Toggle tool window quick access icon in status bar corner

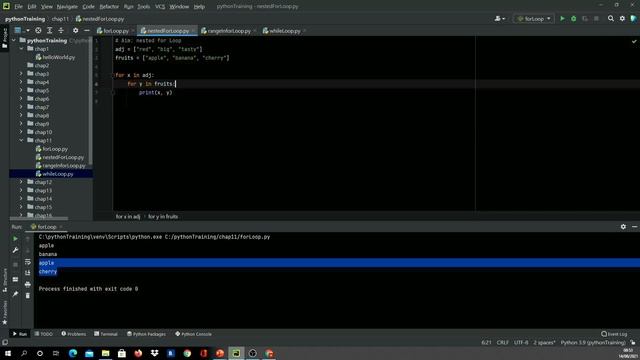point(5,342)
